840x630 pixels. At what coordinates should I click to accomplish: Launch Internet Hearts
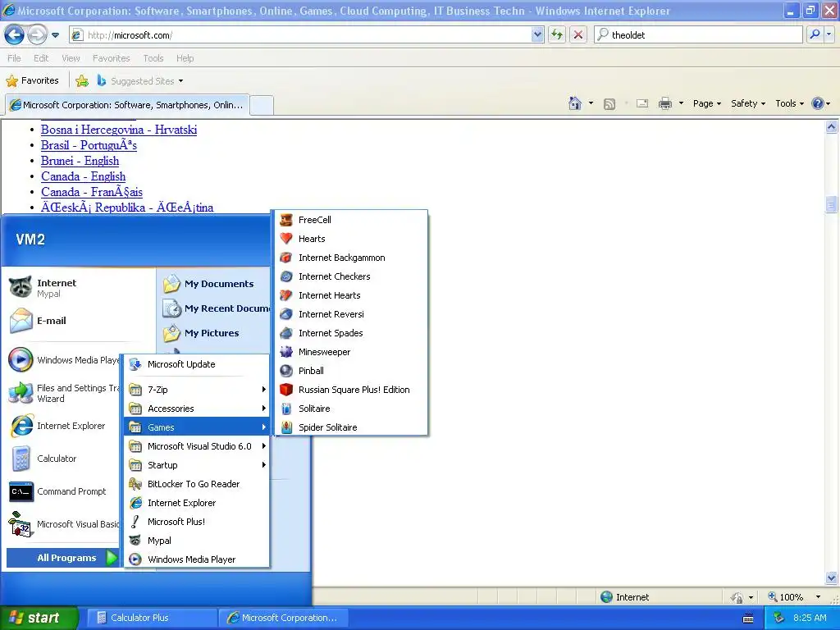(x=351, y=295)
